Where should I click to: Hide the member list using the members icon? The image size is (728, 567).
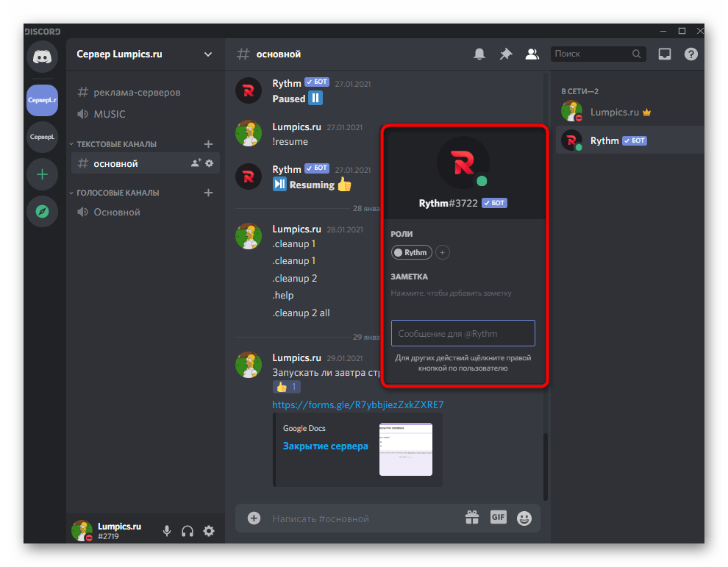pyautogui.click(x=532, y=54)
